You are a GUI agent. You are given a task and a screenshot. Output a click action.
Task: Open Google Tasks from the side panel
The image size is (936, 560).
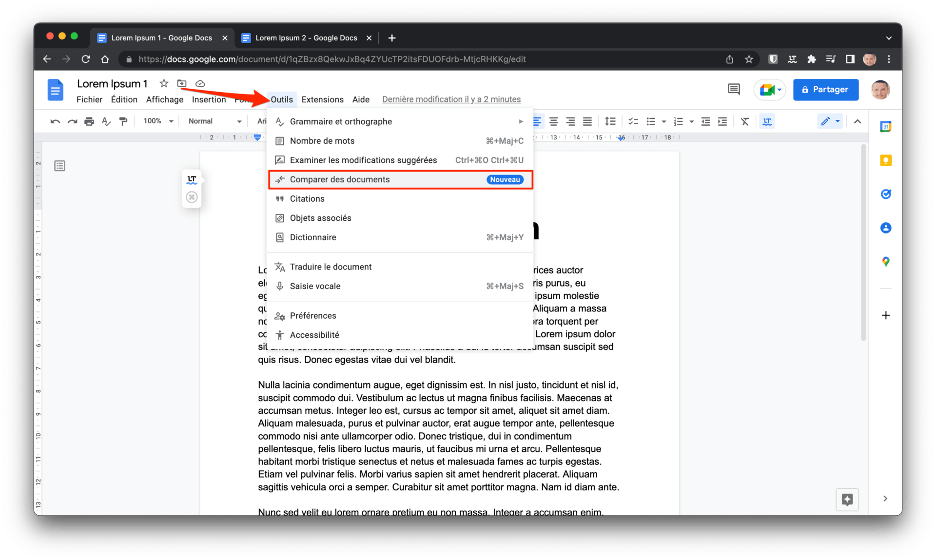(x=885, y=194)
